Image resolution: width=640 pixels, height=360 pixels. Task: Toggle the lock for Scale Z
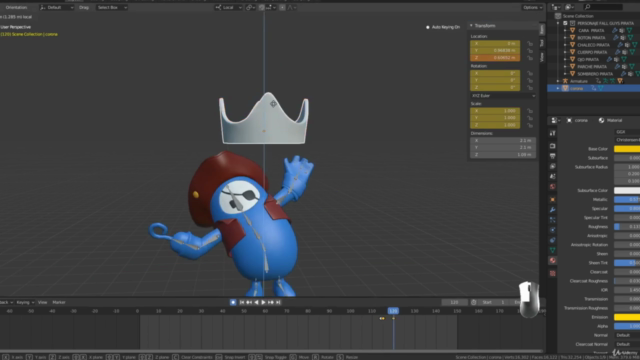click(530, 125)
